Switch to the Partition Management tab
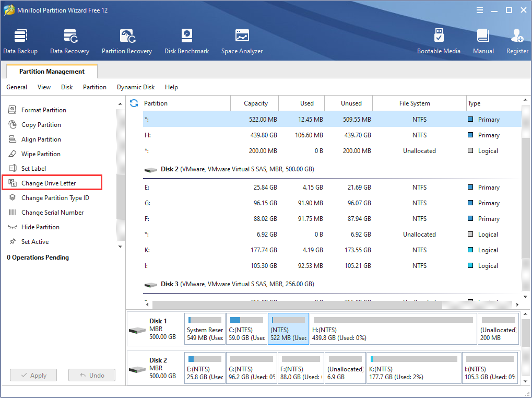 [52, 71]
